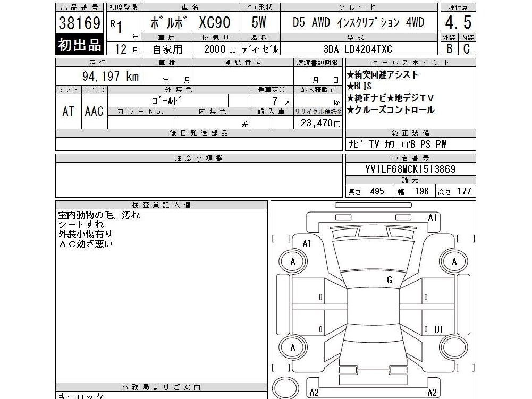Click air conditioner value AAC
Viewport: 532px width, 399px height.
tap(94, 111)
